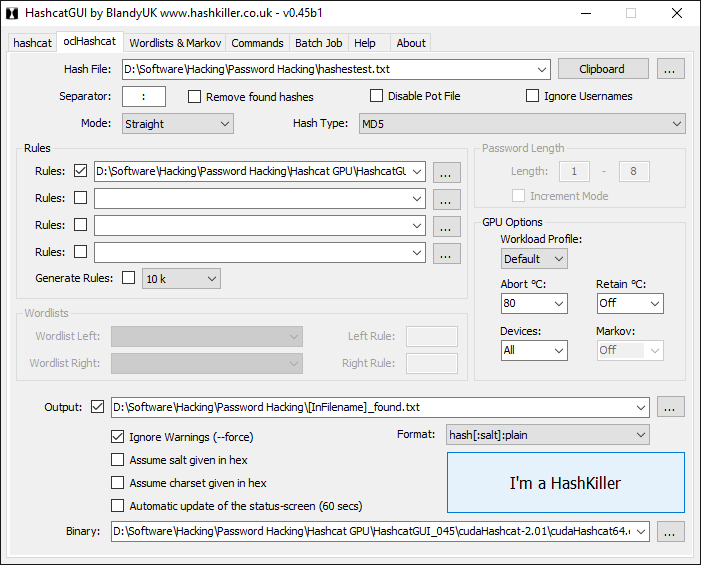Click the Clipboard button
Viewport: 701px width, 565px height.
(602, 69)
